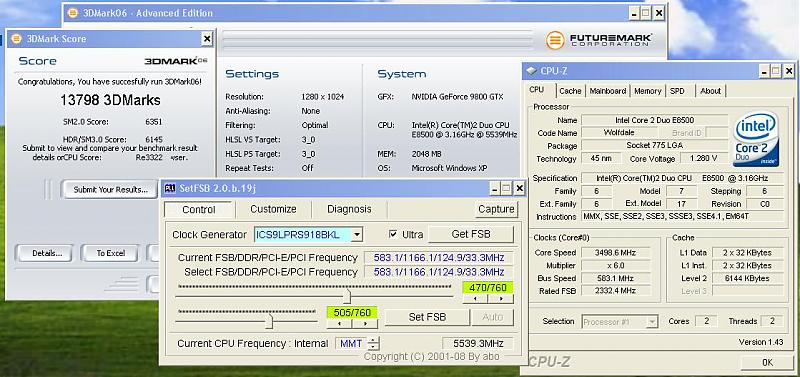
Task: Click the CPU-Z title bar icon
Action: pyautogui.click(x=532, y=71)
